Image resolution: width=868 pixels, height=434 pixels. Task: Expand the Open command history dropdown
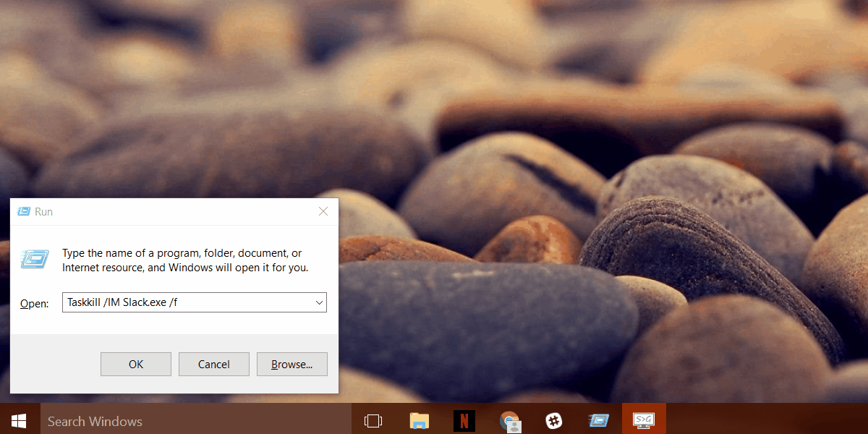pyautogui.click(x=319, y=302)
